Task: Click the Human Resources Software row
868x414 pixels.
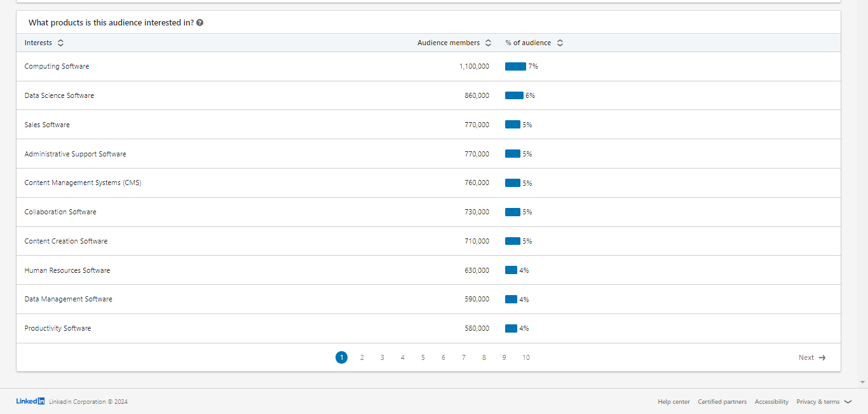Action: 67,270
